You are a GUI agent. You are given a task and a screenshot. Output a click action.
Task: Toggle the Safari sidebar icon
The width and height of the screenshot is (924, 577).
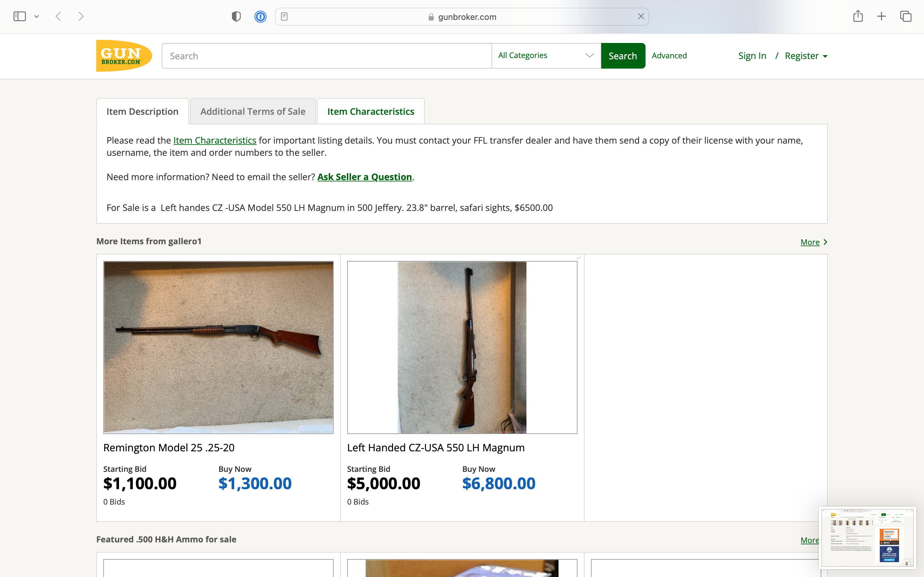tap(20, 16)
